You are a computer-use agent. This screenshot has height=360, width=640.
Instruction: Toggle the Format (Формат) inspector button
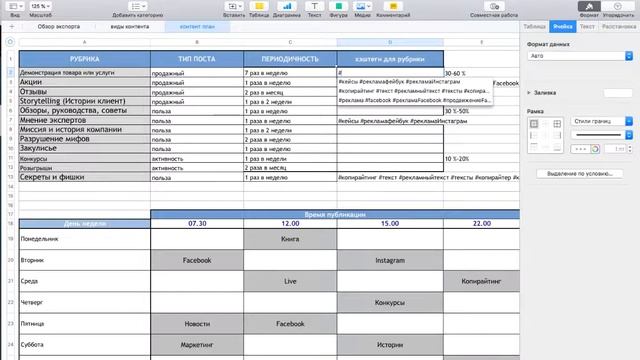tap(589, 7)
